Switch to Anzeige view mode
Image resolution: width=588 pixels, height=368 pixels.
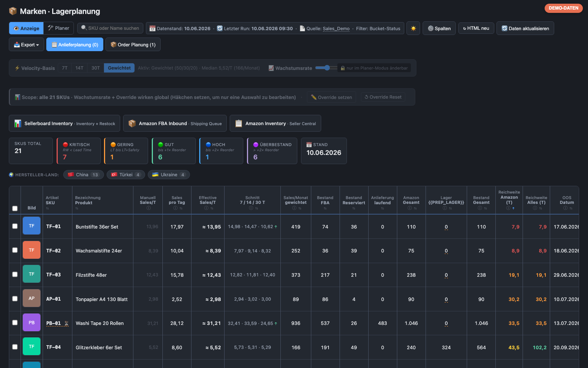coord(26,28)
